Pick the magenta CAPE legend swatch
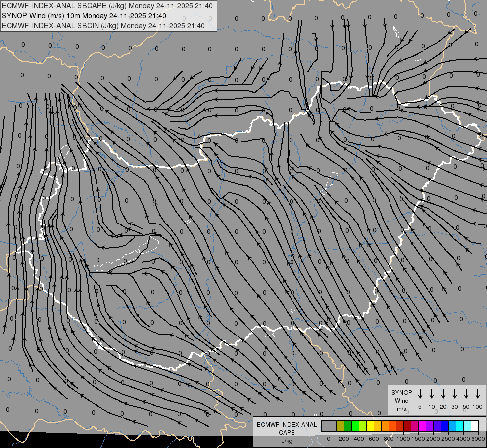This screenshot has width=487, height=448. (x=422, y=426)
